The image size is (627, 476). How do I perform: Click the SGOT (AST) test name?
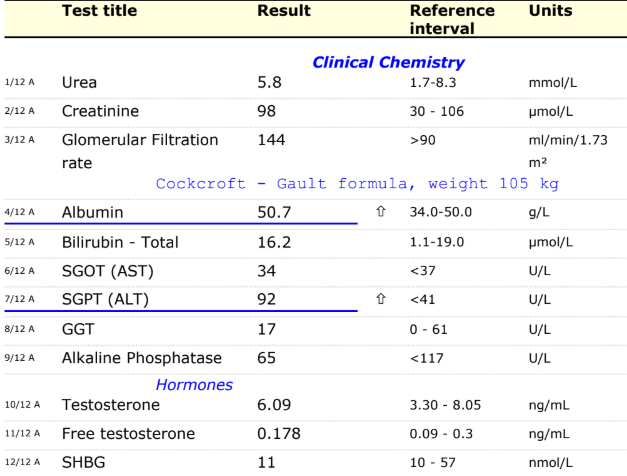tap(108, 271)
